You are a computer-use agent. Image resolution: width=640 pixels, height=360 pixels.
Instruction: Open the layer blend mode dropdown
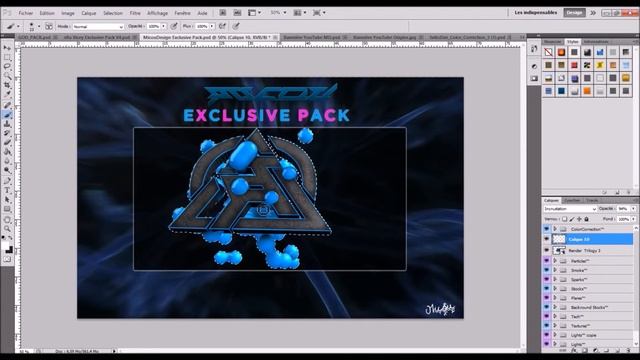570,209
